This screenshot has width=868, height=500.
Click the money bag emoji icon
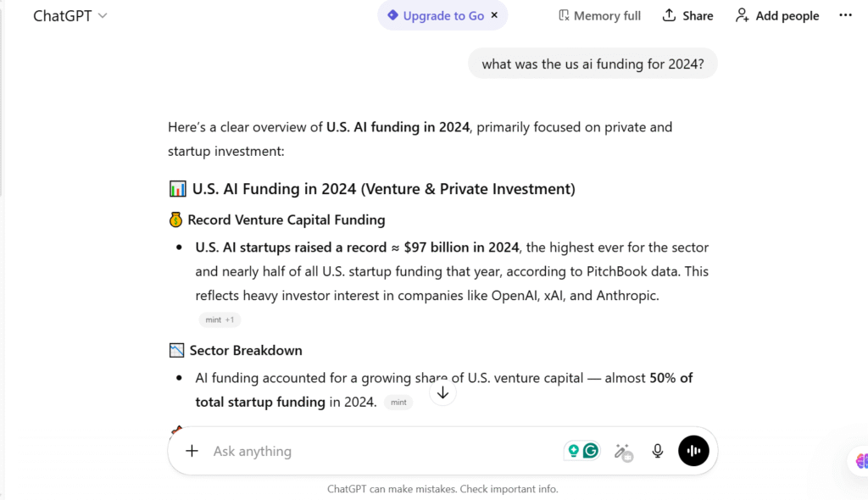[175, 219]
